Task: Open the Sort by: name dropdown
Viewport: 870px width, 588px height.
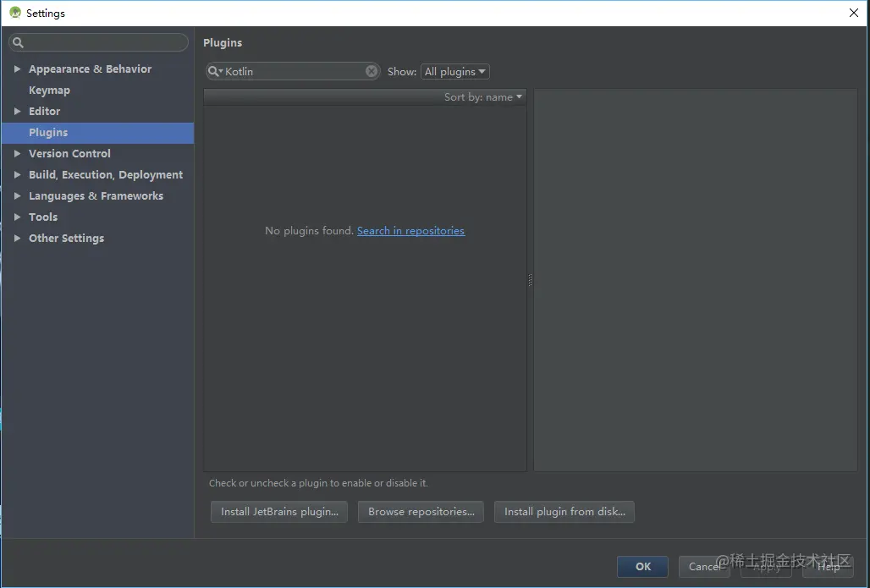Action: click(482, 97)
